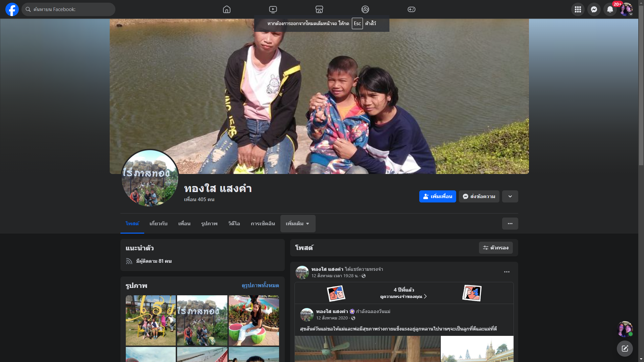644x362 pixels.
Task: Click the เพิ่มเพื่อน button
Action: pos(437,196)
